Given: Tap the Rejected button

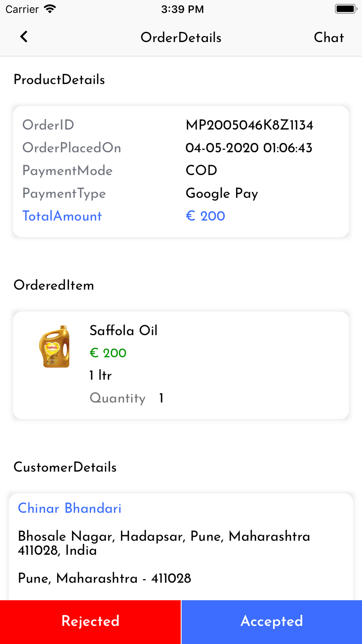Looking at the screenshot, I should pos(90,622).
